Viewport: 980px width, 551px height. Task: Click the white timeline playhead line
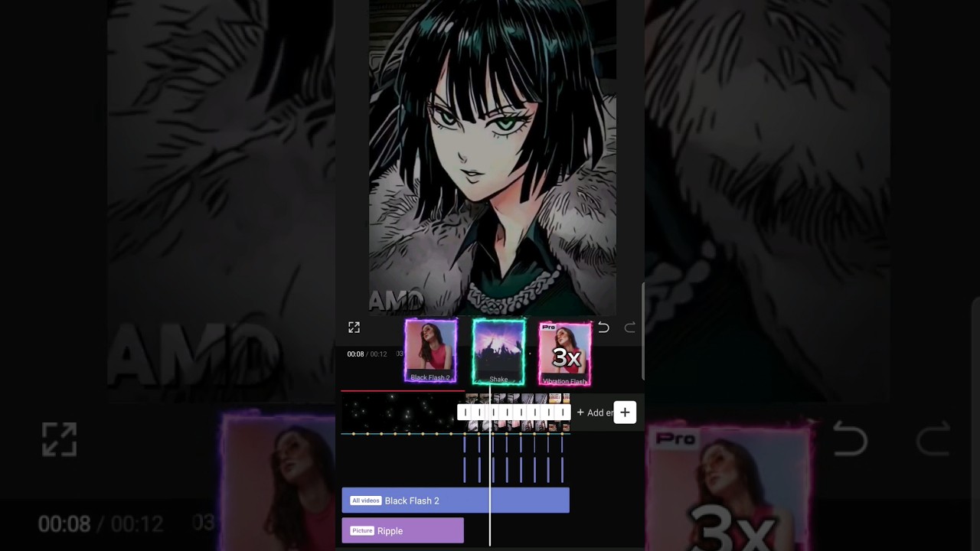pyautogui.click(x=490, y=465)
